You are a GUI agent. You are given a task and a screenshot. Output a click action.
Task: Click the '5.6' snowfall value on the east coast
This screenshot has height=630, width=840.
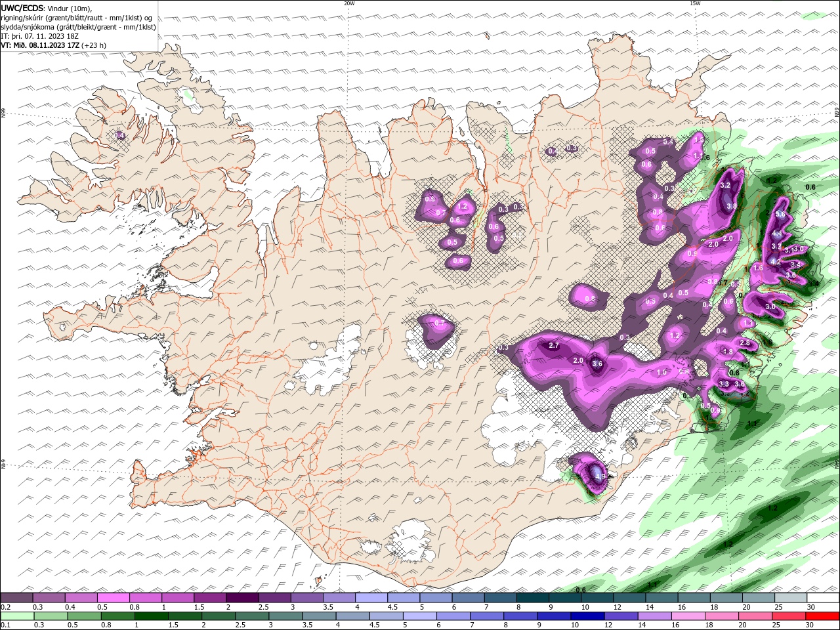tap(780, 215)
